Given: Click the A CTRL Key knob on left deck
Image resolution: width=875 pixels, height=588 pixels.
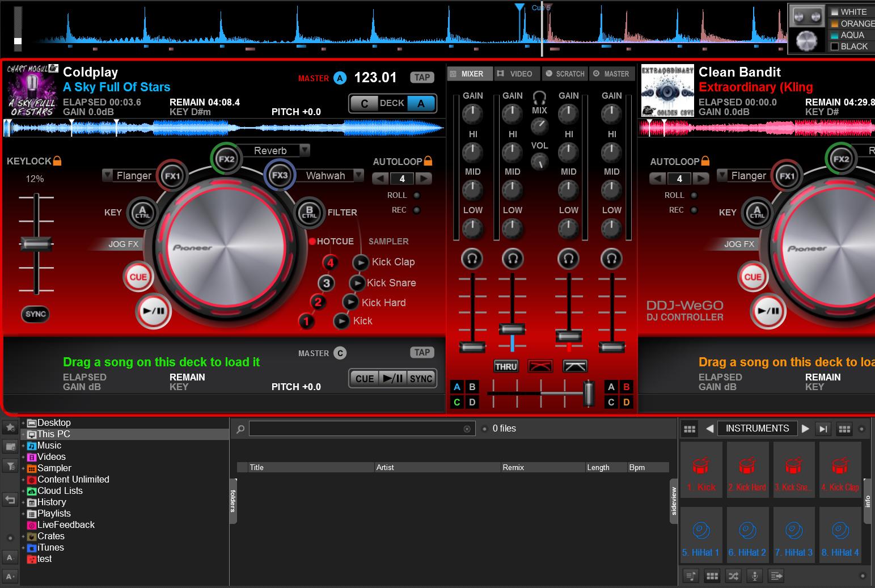Looking at the screenshot, I should [142, 213].
